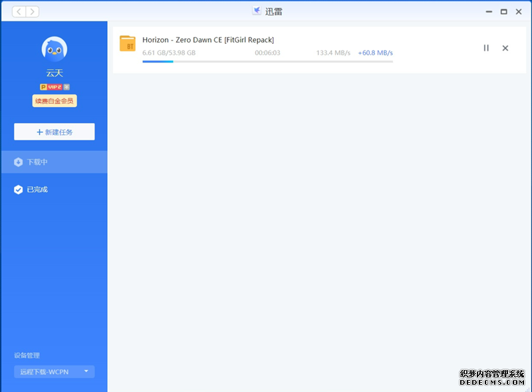Click the back navigation arrow
The height and width of the screenshot is (392, 532).
coord(19,11)
